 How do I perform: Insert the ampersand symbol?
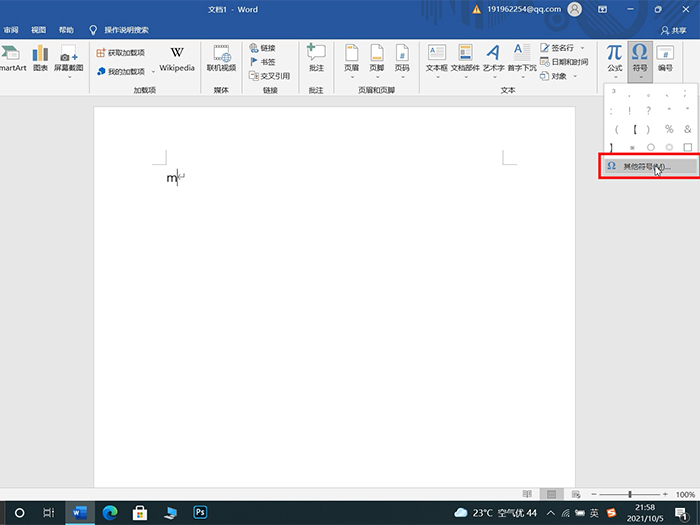tap(688, 129)
